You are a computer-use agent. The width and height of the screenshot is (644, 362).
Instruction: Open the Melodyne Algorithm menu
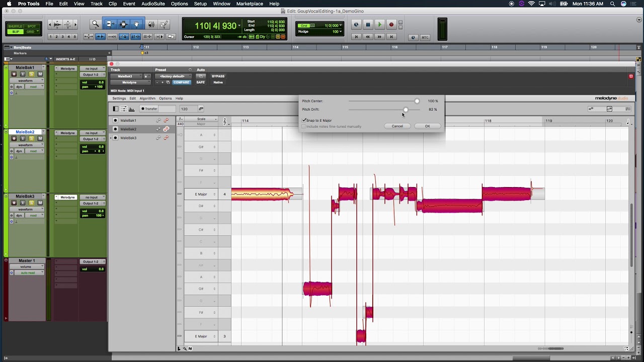tap(147, 99)
